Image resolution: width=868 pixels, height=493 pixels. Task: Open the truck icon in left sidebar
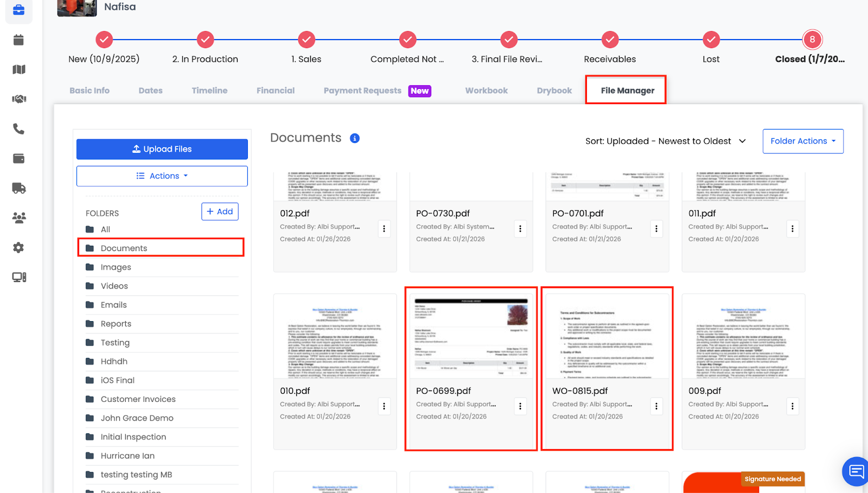click(19, 188)
